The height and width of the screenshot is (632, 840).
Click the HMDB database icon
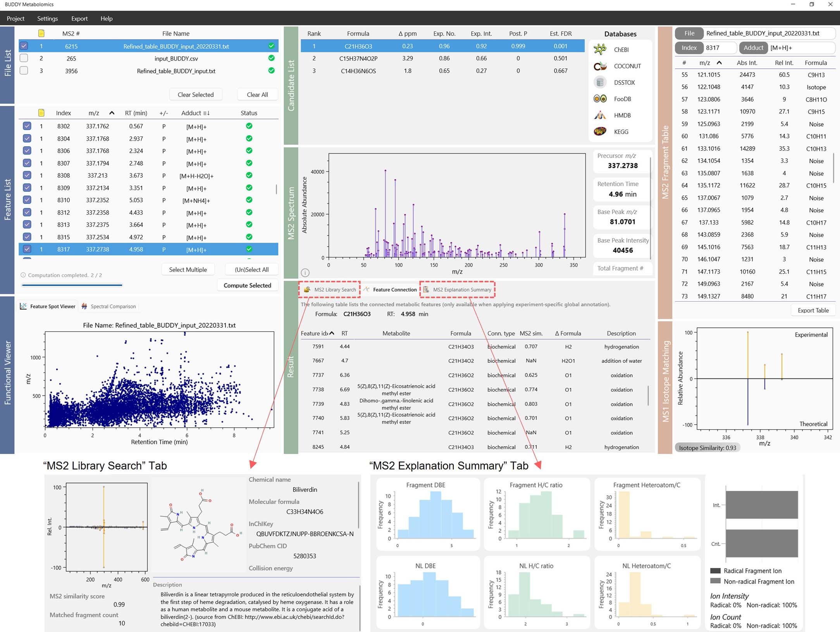[600, 115]
